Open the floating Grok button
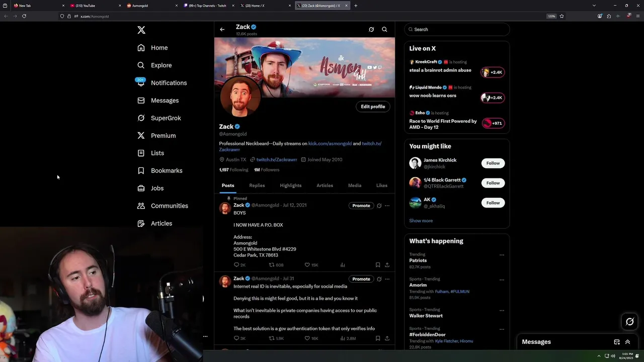The image size is (644, 362). click(x=629, y=322)
